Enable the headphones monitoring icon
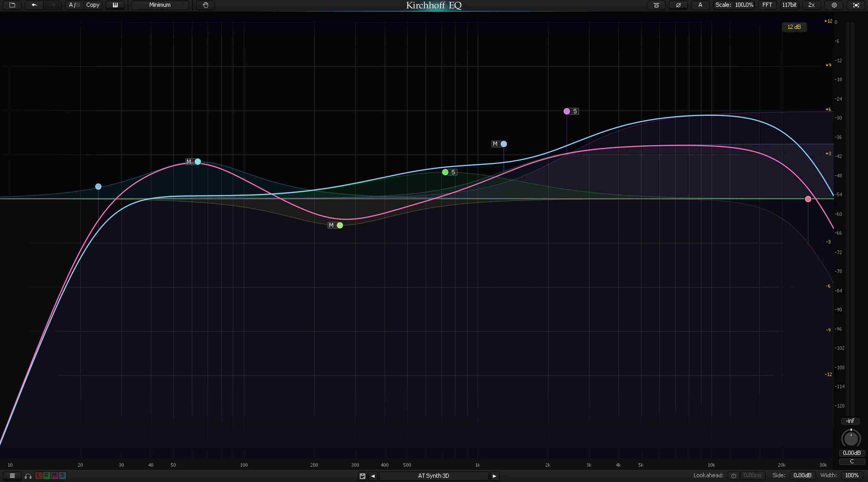Image resolution: width=868 pixels, height=482 pixels. 28,476
